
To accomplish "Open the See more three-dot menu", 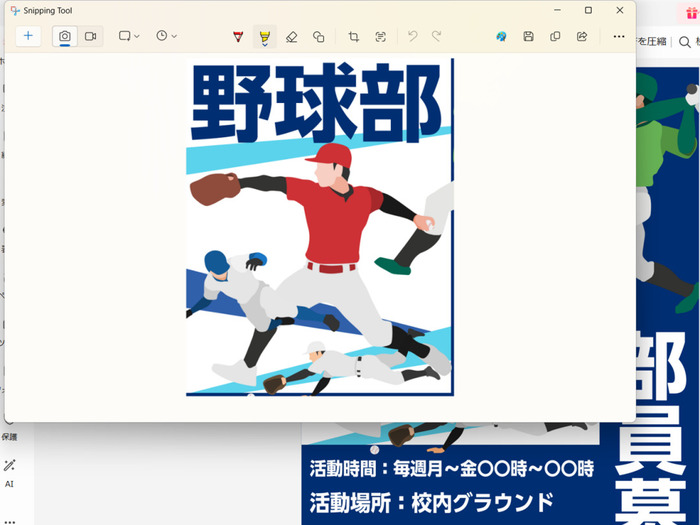I will 619,37.
